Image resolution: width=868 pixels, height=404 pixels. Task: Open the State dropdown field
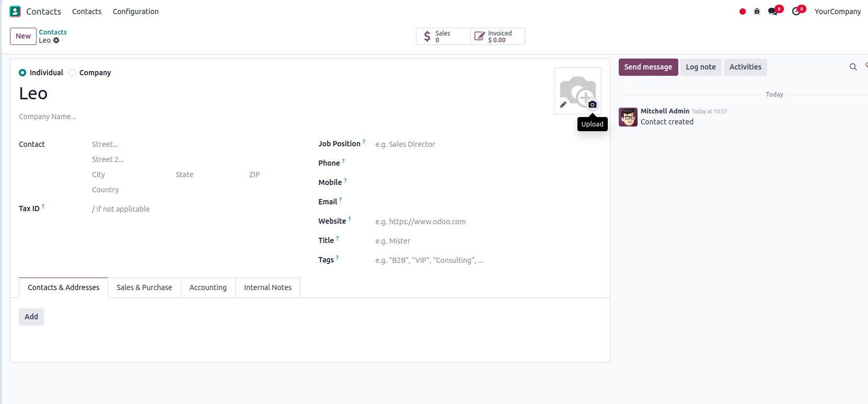tap(206, 175)
